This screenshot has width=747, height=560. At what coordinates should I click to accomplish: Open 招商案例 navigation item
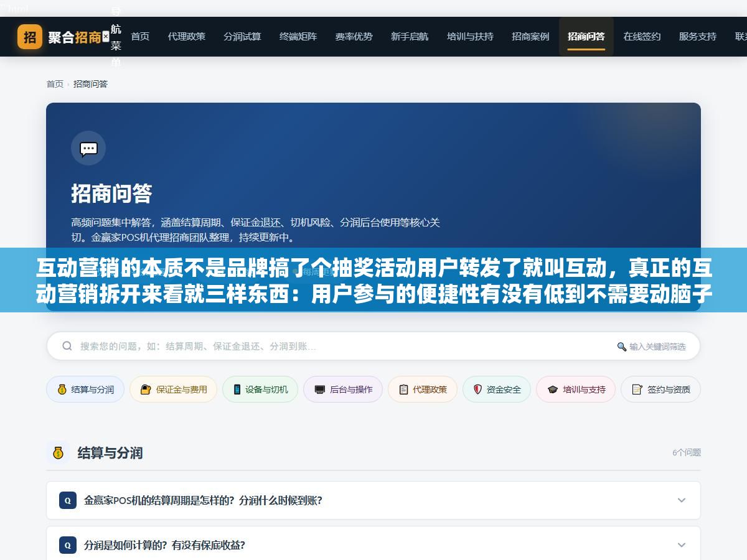pyautogui.click(x=530, y=37)
